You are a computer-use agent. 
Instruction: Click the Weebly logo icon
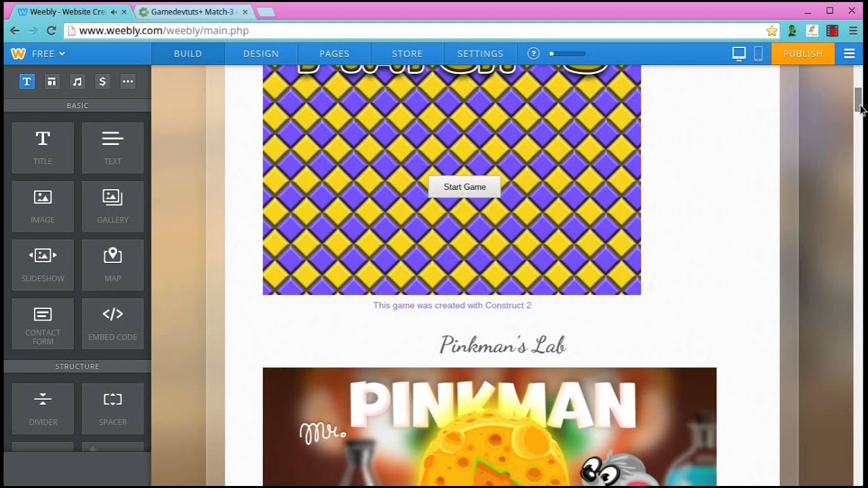[19, 54]
